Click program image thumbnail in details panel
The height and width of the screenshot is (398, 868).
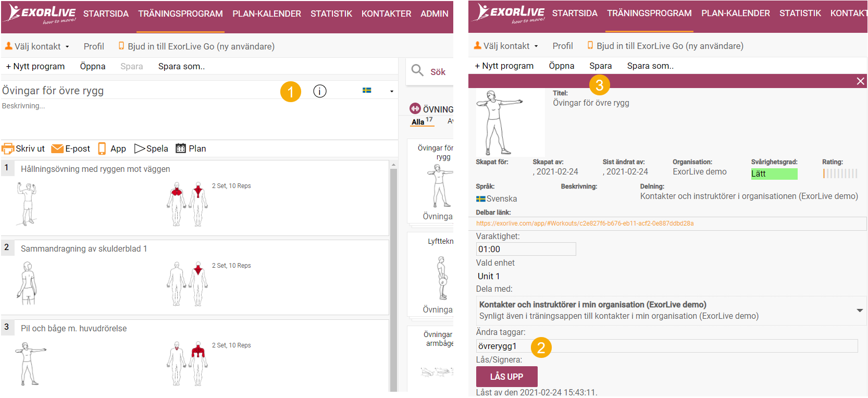(511, 123)
